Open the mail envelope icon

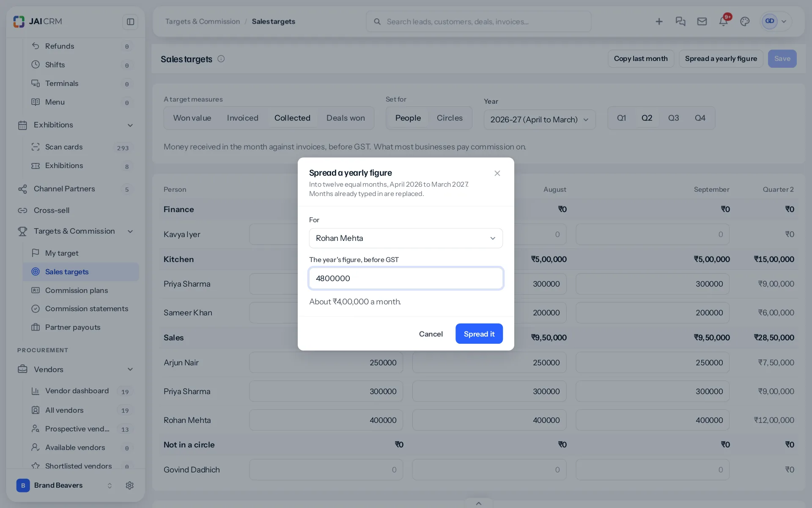[702, 22]
